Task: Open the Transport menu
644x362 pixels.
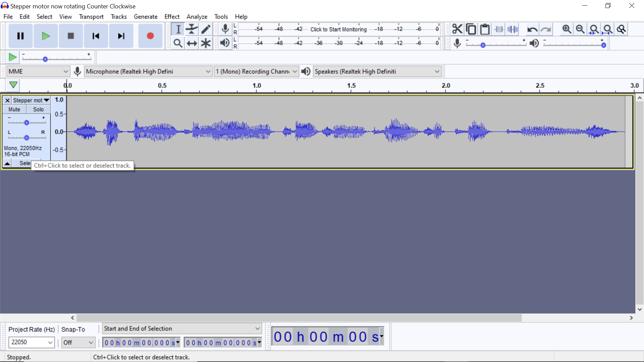Action: click(x=91, y=16)
